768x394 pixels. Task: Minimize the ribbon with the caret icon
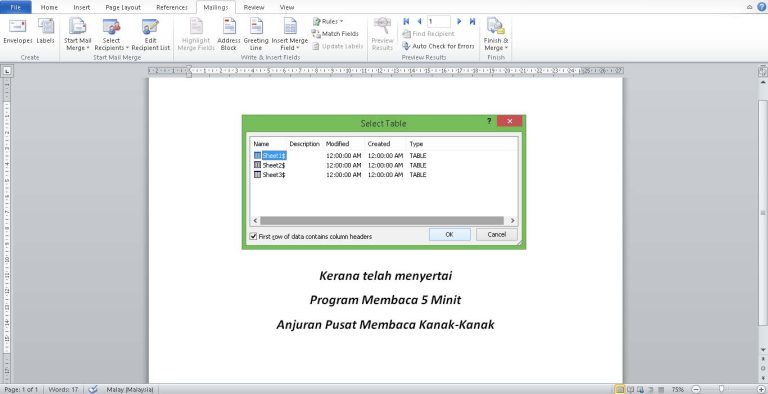coord(749,7)
